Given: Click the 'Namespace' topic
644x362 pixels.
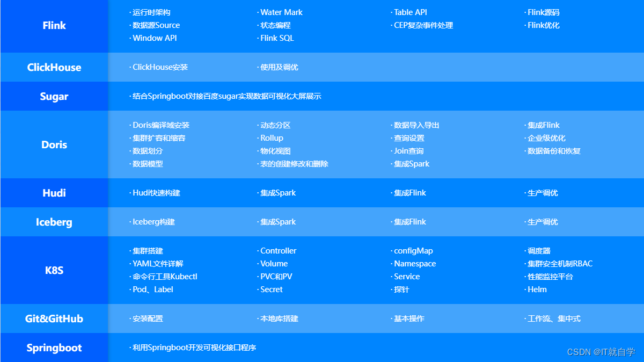Looking at the screenshot, I should point(415,264).
